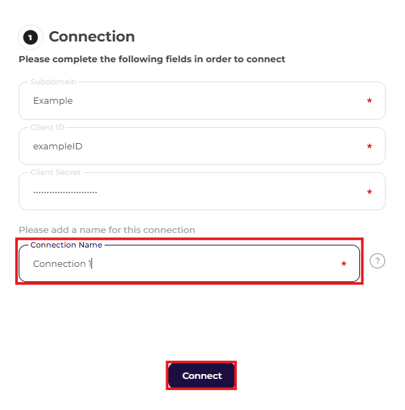Click the red asterisk in Connection Name field
The height and width of the screenshot is (410, 405).
[344, 264]
